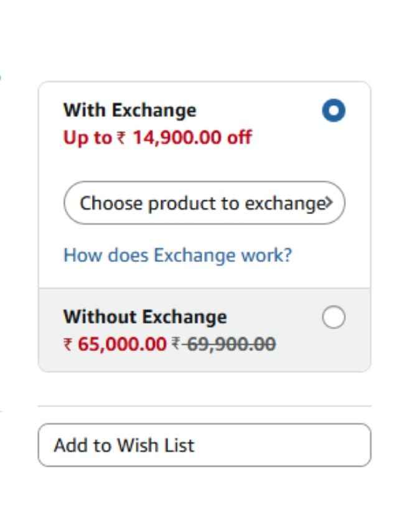
Task: Click the red rupee symbol before 65,000.00
Action: (x=68, y=344)
